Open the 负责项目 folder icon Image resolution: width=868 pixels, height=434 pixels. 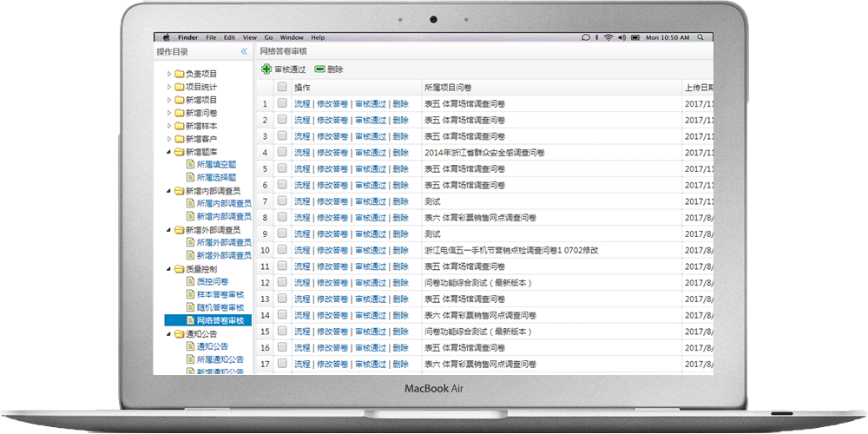(x=179, y=75)
